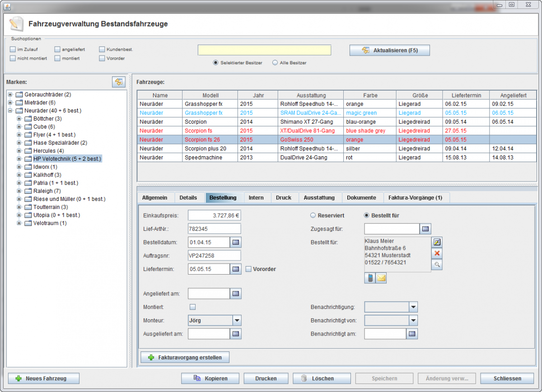Enable the Vororder checkbox next to Liefertermin
The image size is (542, 392).
[x=248, y=269]
